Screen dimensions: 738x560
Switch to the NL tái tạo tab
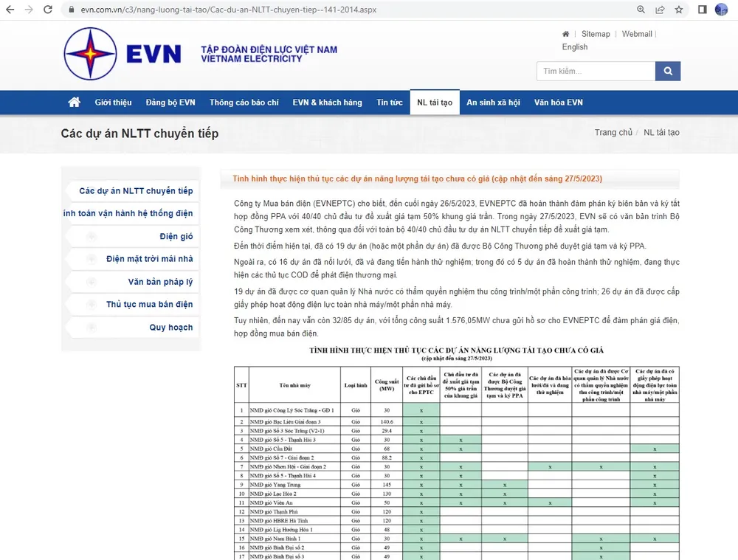435,102
